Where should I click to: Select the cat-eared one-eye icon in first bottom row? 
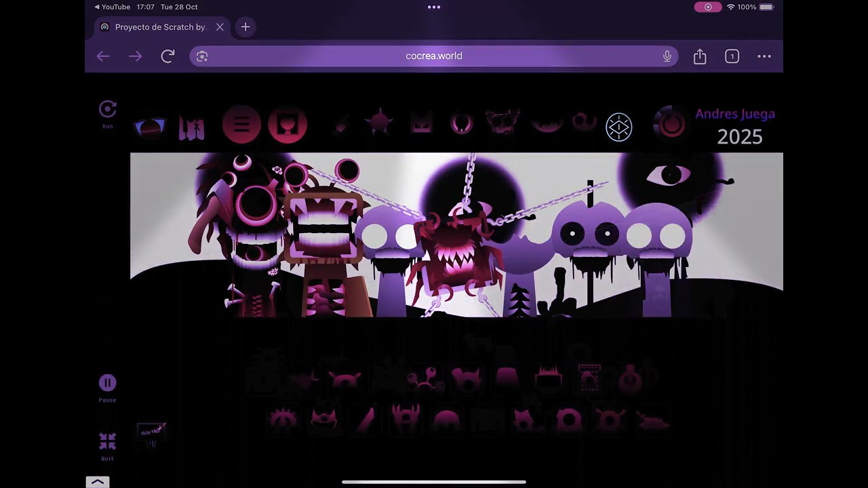[467, 381]
